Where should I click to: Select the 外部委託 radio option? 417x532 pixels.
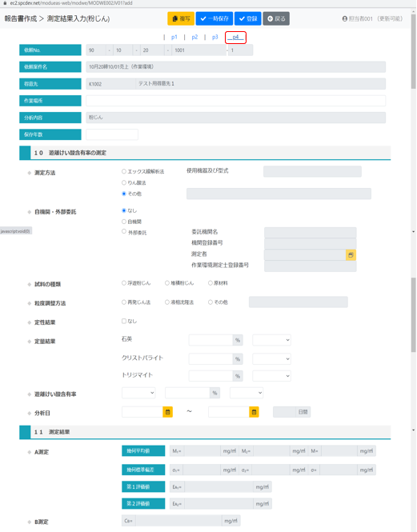[x=124, y=231]
